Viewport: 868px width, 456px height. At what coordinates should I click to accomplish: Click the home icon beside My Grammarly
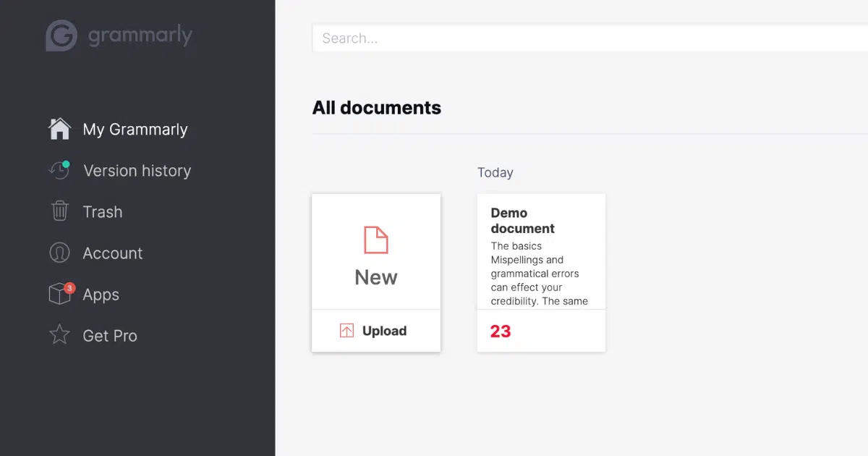(x=59, y=129)
